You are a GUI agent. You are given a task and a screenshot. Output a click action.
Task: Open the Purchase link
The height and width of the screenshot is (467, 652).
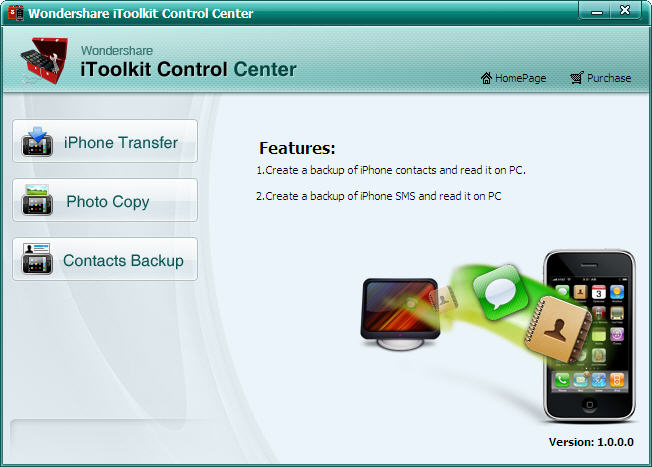[609, 78]
